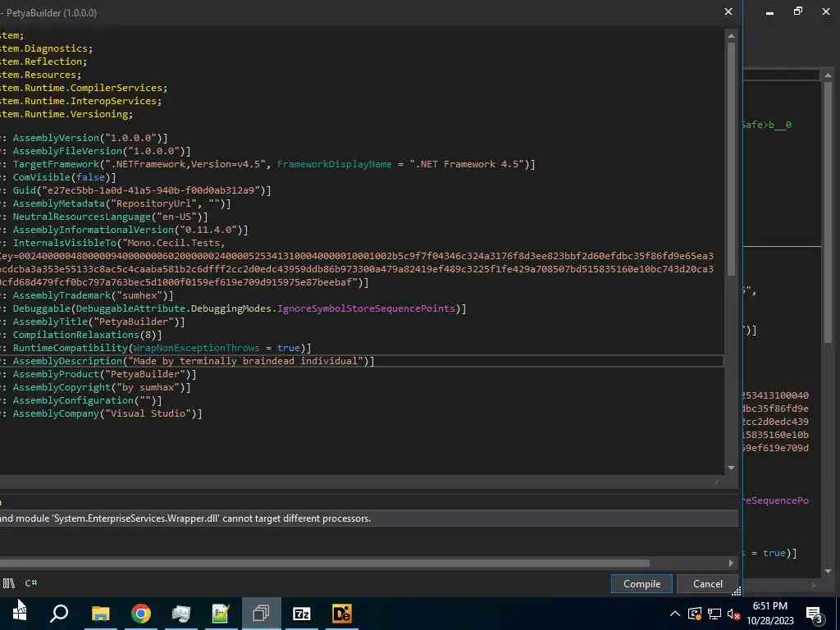Select the System.EnterpriseServices.Wrapper.dll error row

tap(368, 518)
